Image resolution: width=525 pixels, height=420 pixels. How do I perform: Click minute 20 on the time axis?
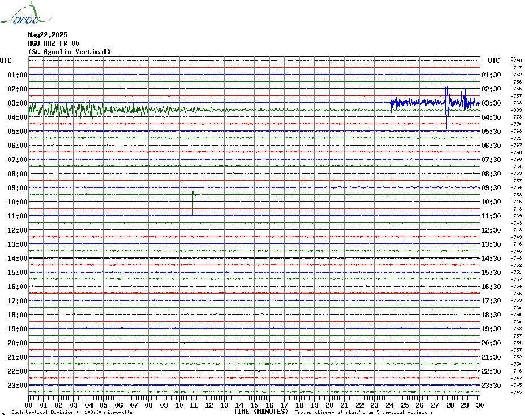coord(330,405)
